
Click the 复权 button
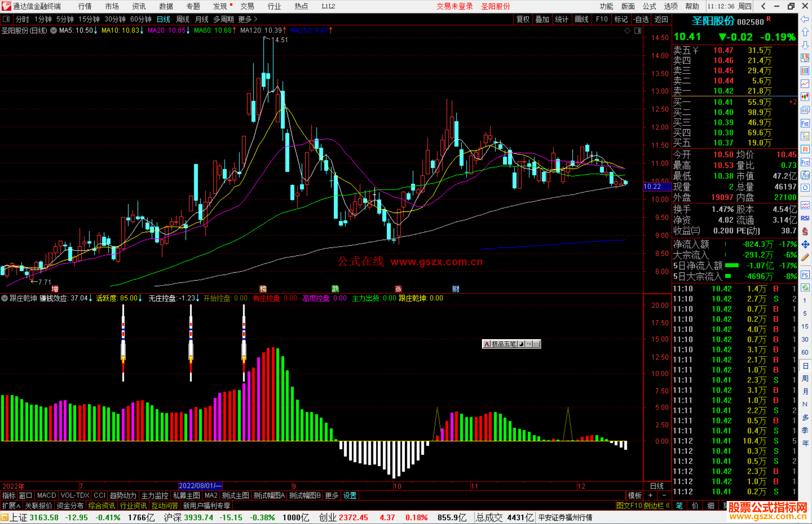[523, 19]
